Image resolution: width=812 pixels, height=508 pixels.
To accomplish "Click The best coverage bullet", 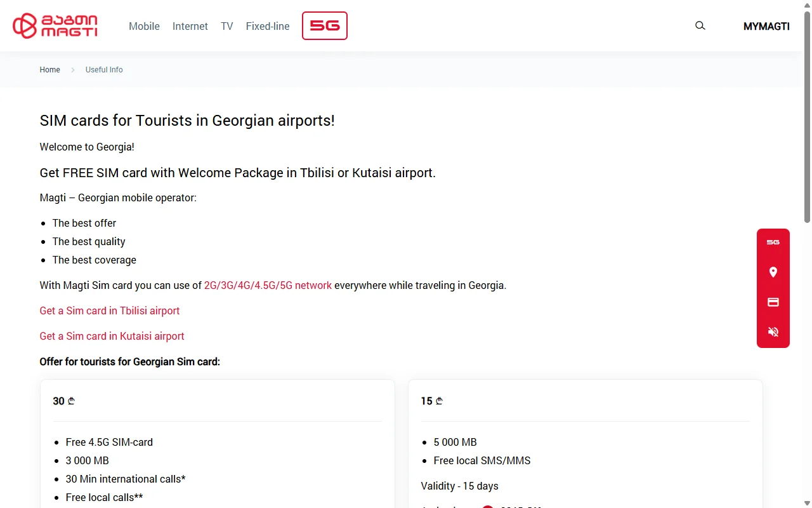I will tap(95, 260).
